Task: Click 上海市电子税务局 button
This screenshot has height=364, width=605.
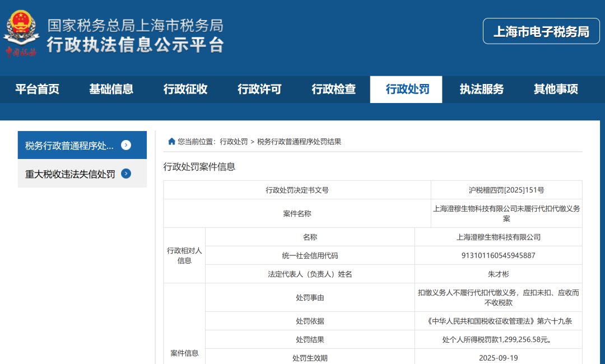Action: click(x=541, y=31)
